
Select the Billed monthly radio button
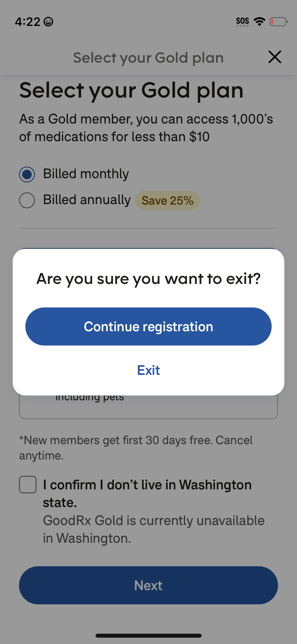pyautogui.click(x=27, y=174)
